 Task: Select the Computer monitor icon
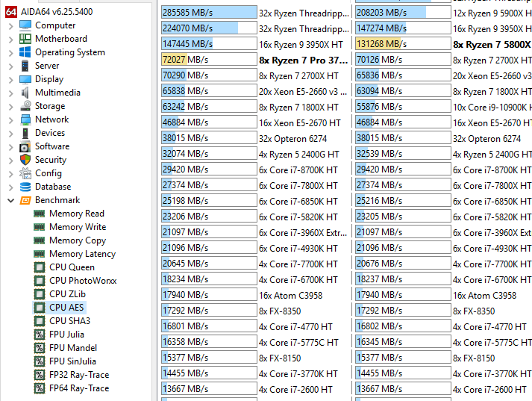tap(25, 25)
